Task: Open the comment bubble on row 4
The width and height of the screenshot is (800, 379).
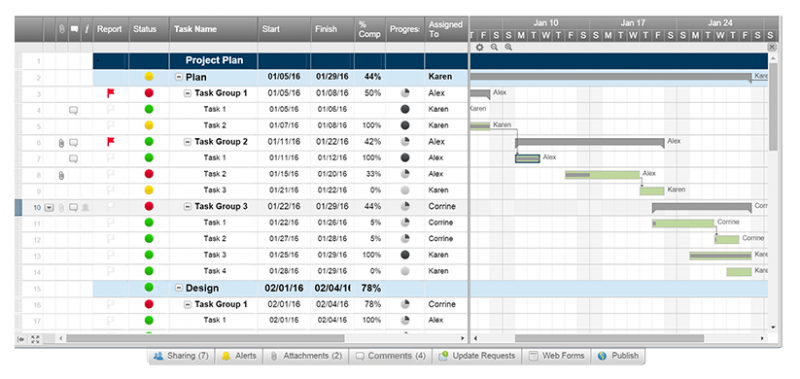Action: coord(73,110)
